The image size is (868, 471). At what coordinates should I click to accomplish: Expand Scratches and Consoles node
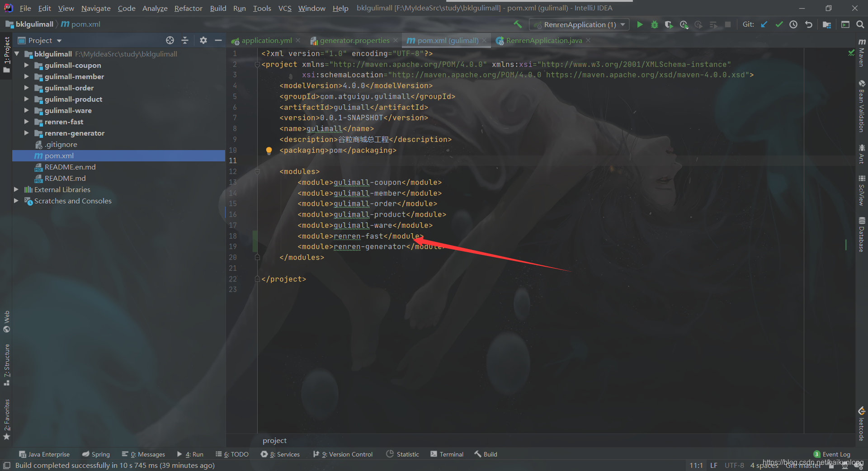(16, 201)
